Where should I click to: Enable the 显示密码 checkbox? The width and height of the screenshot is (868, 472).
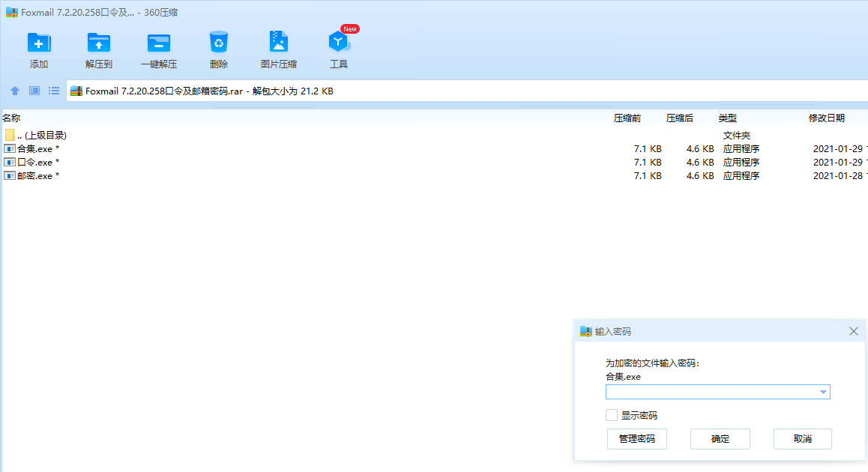pos(612,415)
